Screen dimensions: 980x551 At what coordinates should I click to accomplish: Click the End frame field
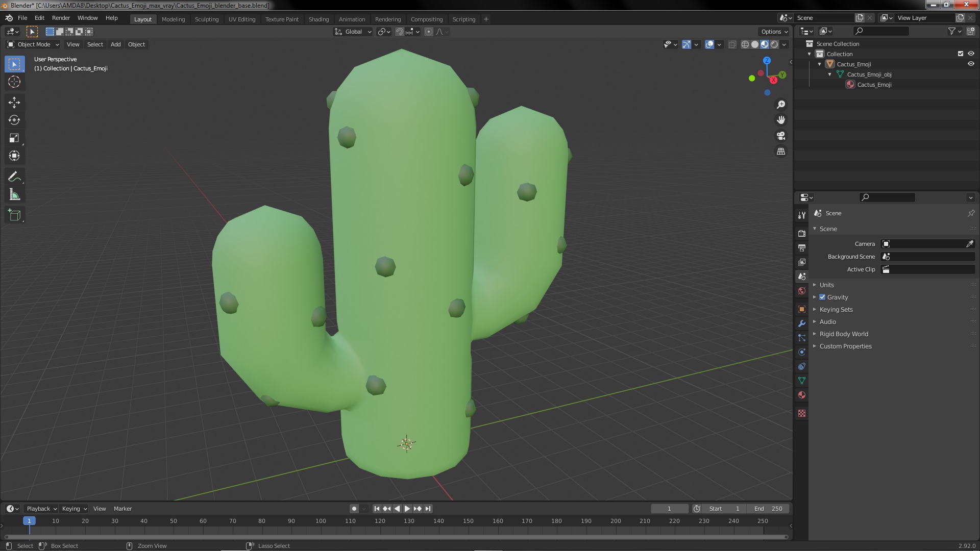tap(768, 509)
